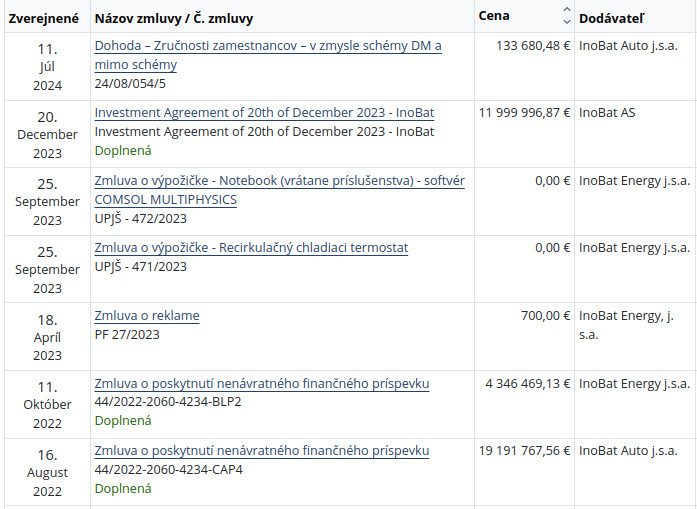The image size is (697, 509).
Task: Click the Cena column header text
Action: click(494, 17)
